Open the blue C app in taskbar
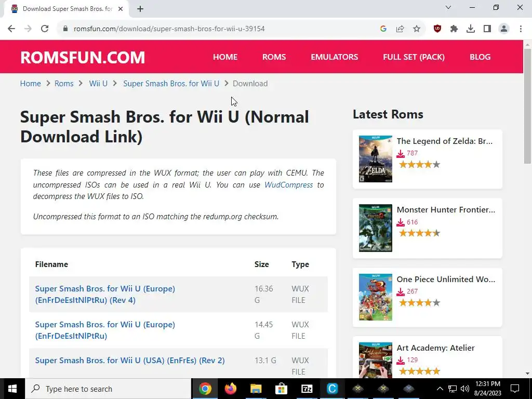This screenshot has height=399, width=532. coord(332,389)
